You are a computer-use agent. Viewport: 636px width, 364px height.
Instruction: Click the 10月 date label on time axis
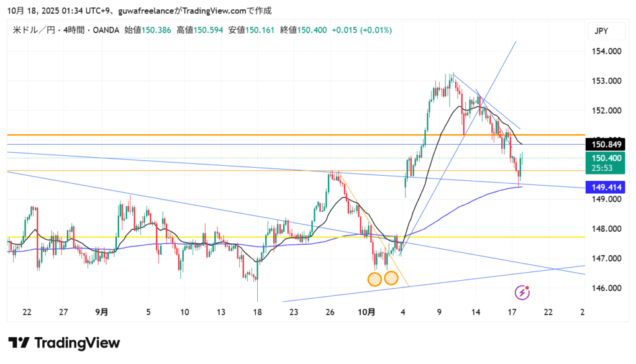click(x=367, y=311)
